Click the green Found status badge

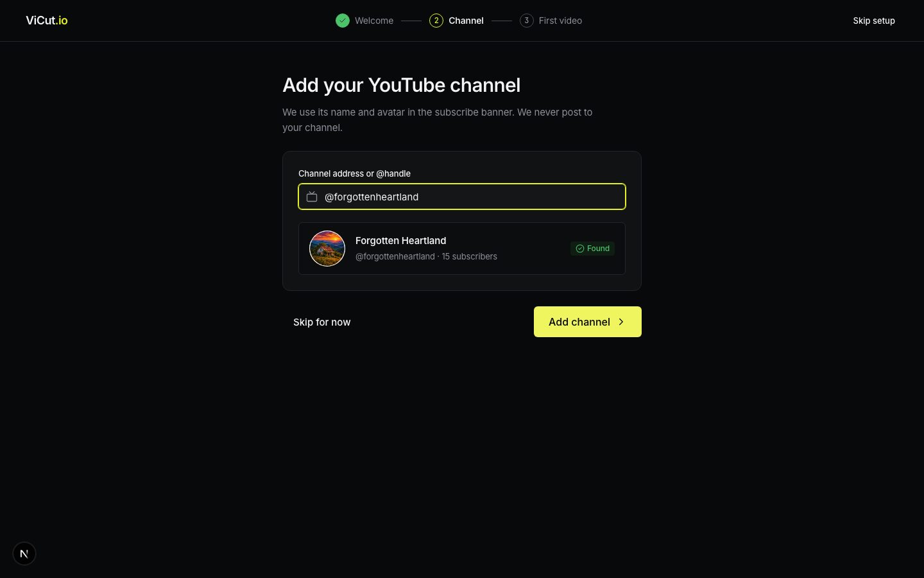tap(592, 249)
